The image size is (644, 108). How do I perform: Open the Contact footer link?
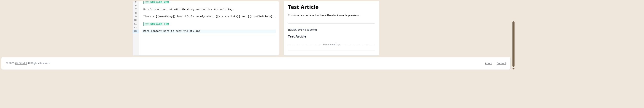pos(501,63)
